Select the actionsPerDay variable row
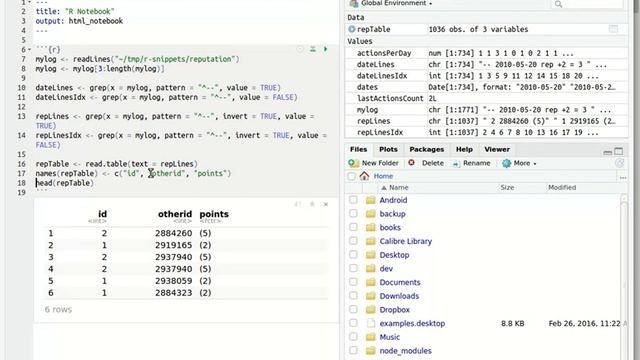This screenshot has width=640, height=360. pyautogui.click(x=487, y=53)
